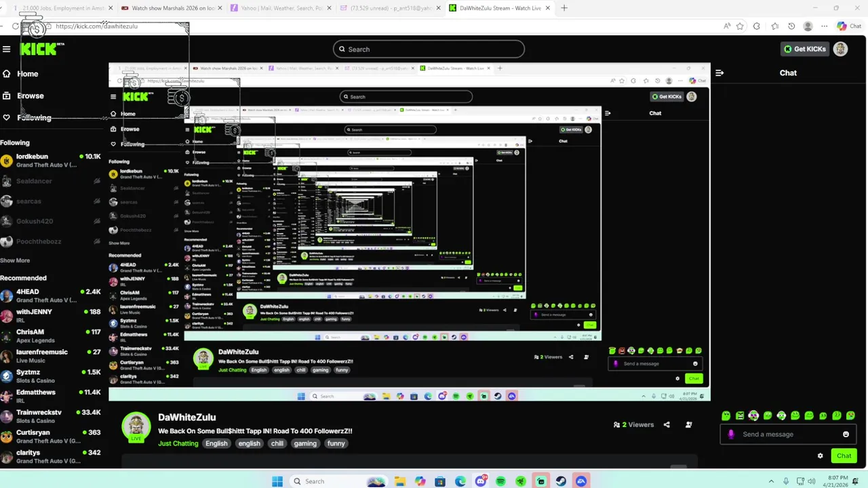
Task: Open the hamburger menu beside the KICK logo
Action: [x=6, y=49]
